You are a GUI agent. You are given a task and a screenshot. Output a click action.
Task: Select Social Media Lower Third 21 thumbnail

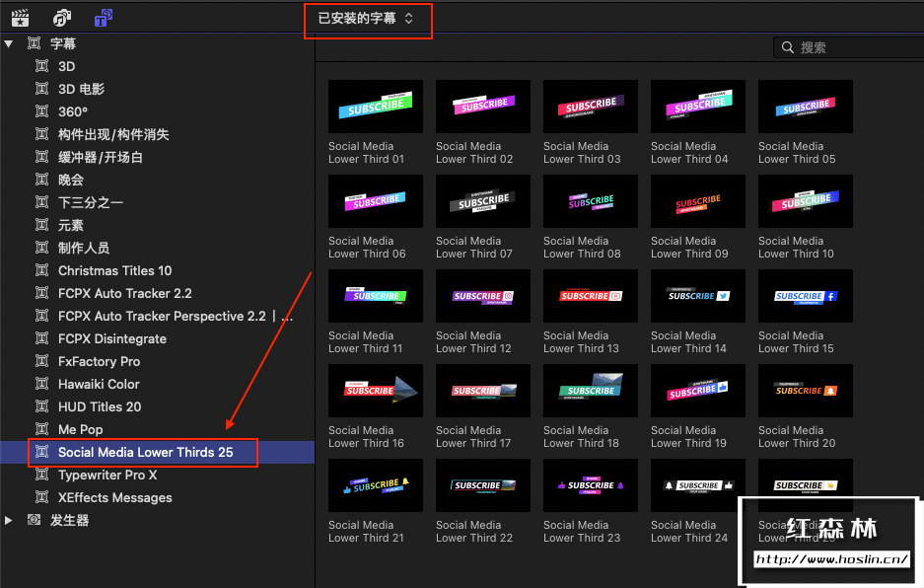[376, 485]
